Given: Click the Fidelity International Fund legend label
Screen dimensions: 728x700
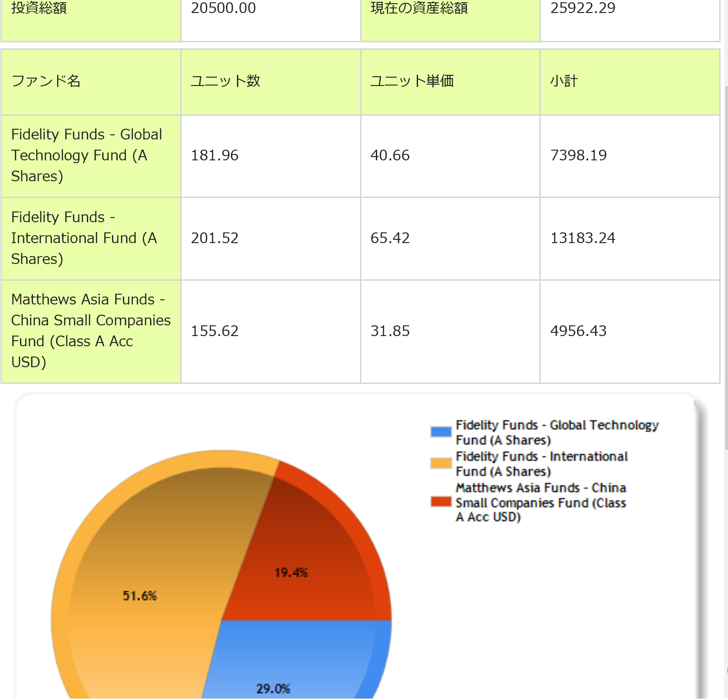Looking at the screenshot, I should [x=541, y=463].
